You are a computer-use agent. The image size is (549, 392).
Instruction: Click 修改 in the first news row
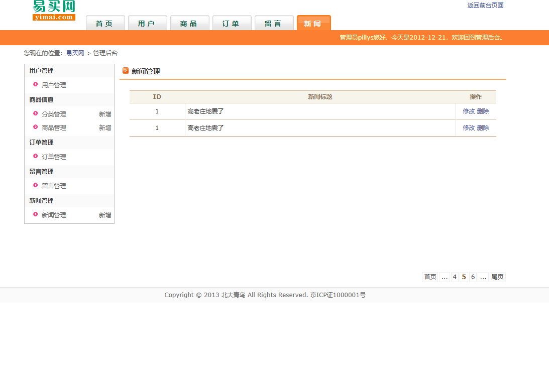(469, 111)
